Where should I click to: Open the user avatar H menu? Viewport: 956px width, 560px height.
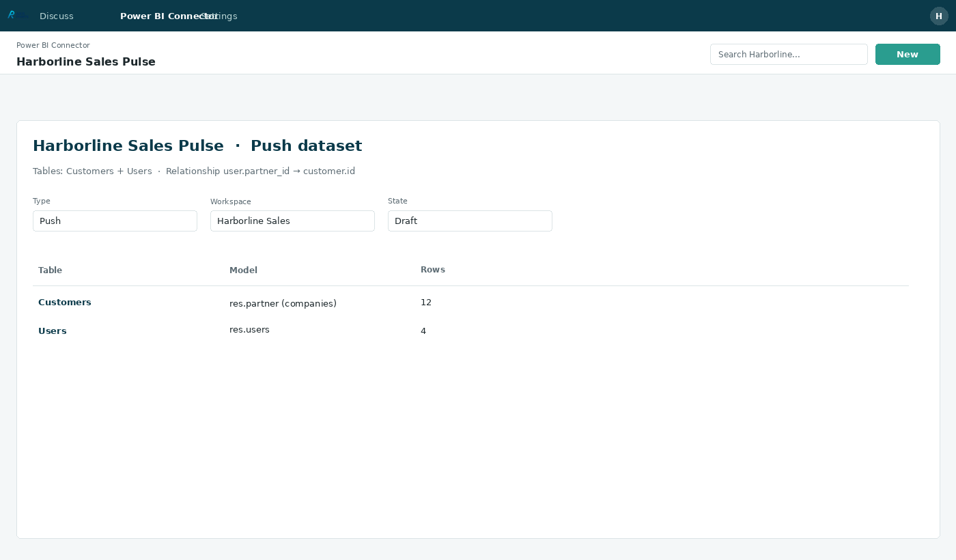click(x=939, y=16)
